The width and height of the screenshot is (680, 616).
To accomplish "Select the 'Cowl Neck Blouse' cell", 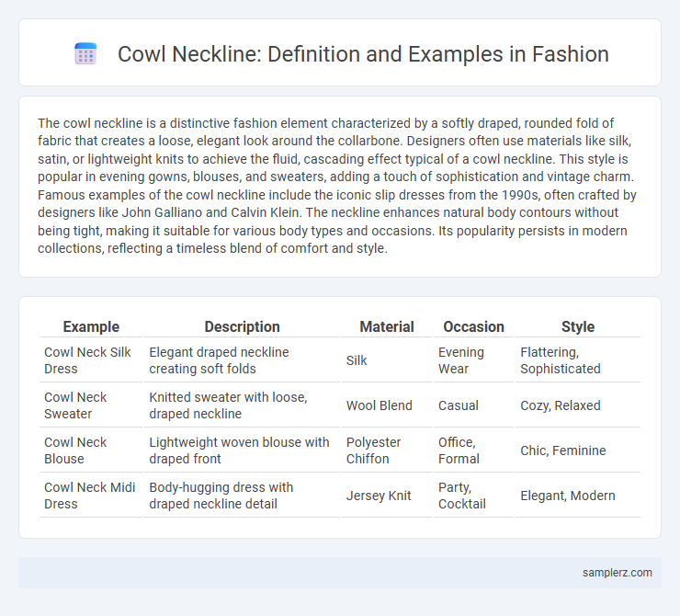I will click(91, 451).
